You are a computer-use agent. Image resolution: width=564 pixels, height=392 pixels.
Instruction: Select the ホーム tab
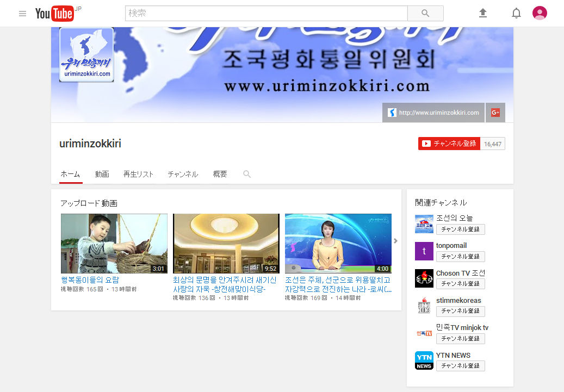pyautogui.click(x=71, y=175)
